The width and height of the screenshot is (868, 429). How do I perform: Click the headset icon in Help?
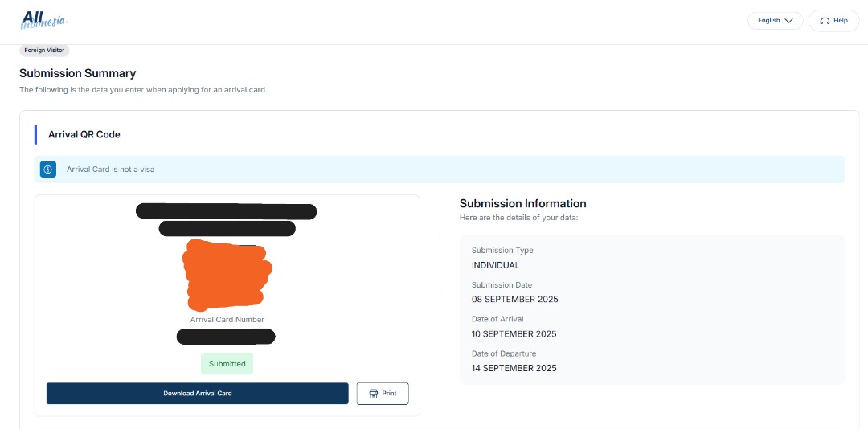click(x=825, y=21)
